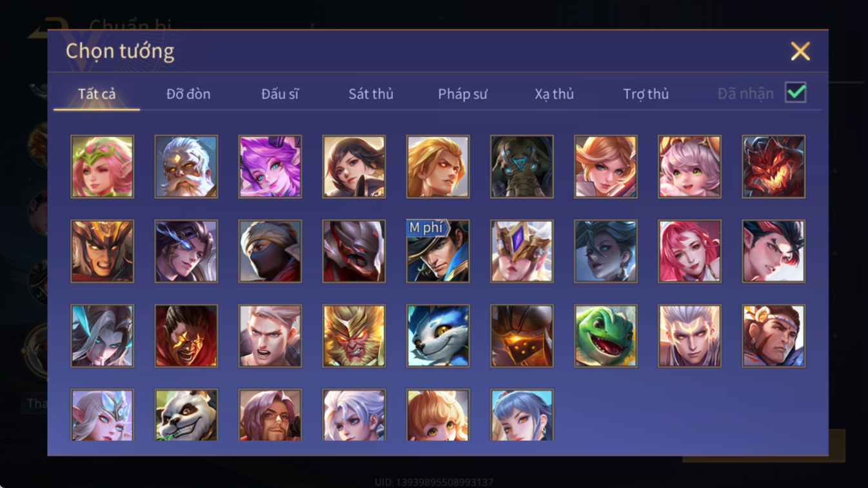
Task: Pick the white-bearded old man hero
Action: click(x=186, y=166)
